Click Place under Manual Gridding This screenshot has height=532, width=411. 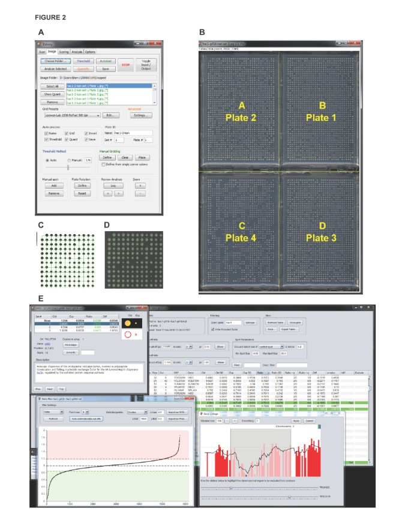pyautogui.click(x=142, y=157)
